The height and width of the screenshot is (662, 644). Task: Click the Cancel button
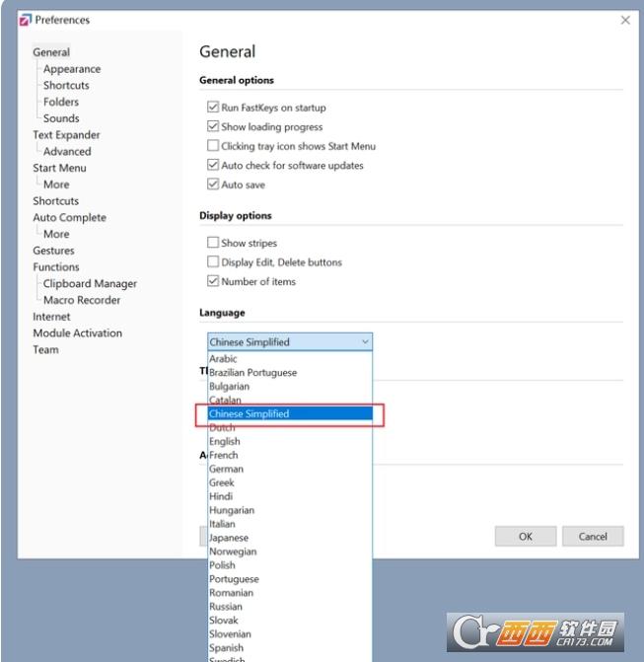[x=593, y=536]
